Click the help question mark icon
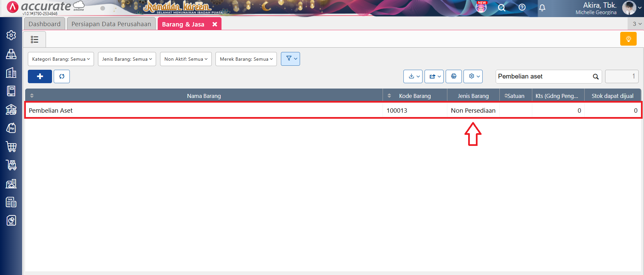644x275 pixels. point(522,7)
